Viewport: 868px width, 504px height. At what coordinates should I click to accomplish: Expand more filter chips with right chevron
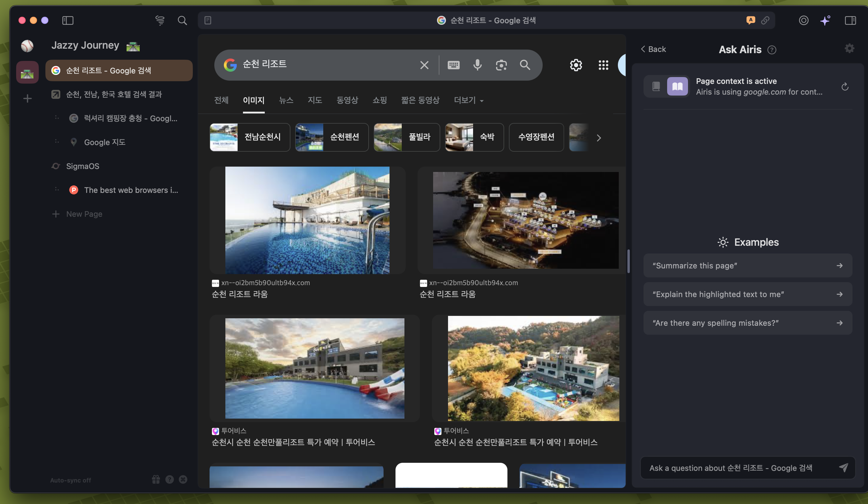click(x=599, y=138)
